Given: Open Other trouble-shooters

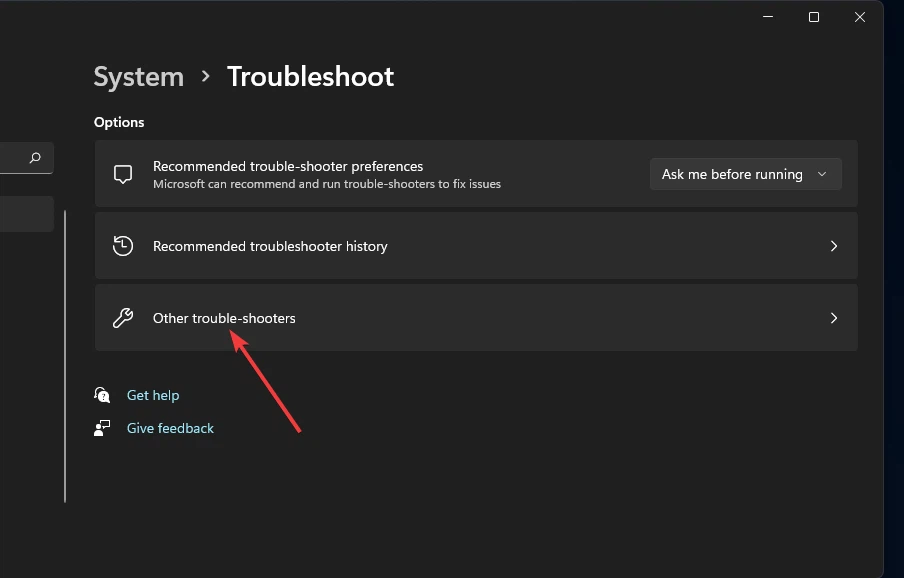Looking at the screenshot, I should click(224, 318).
